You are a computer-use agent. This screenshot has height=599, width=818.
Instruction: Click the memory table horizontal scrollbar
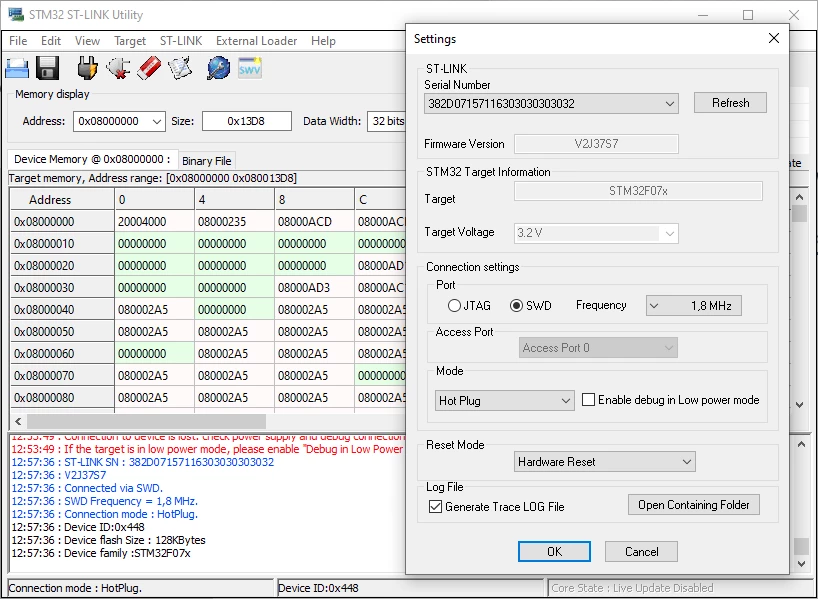point(146,421)
